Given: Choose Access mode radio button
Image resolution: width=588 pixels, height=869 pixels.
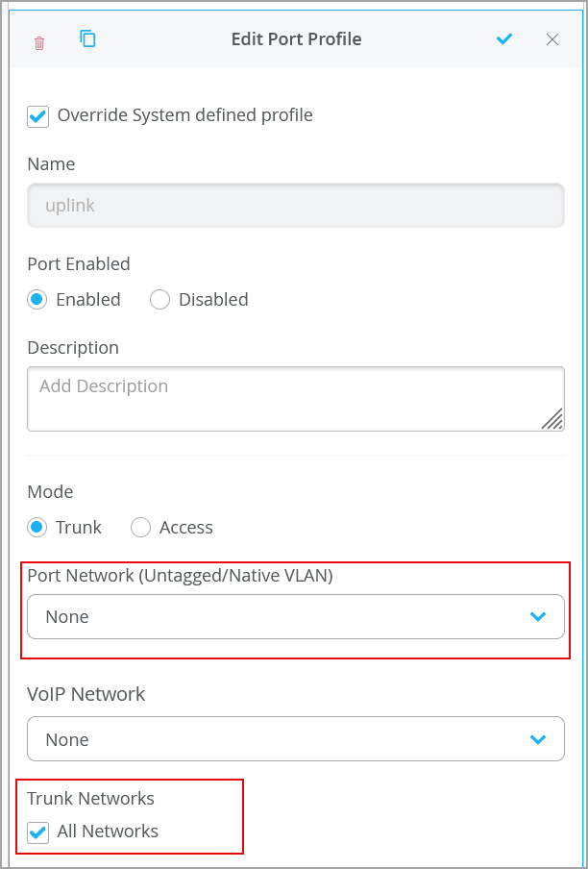Looking at the screenshot, I should point(141,527).
